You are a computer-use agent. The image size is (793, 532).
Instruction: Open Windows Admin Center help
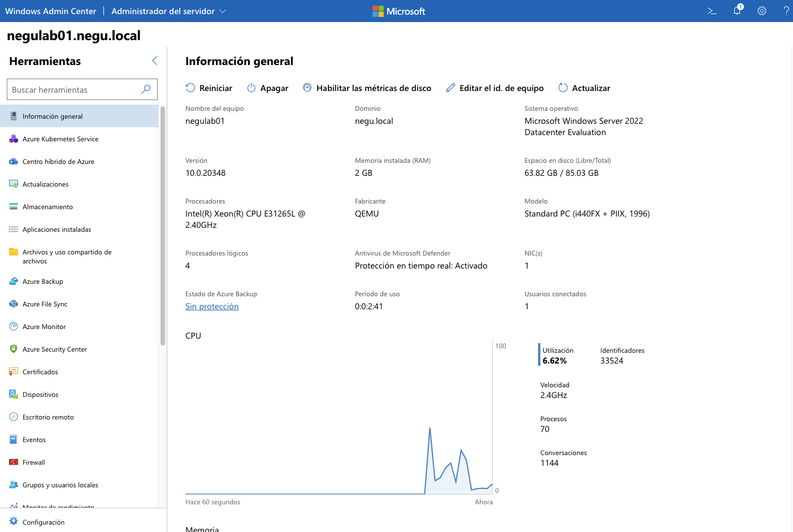[x=786, y=11]
